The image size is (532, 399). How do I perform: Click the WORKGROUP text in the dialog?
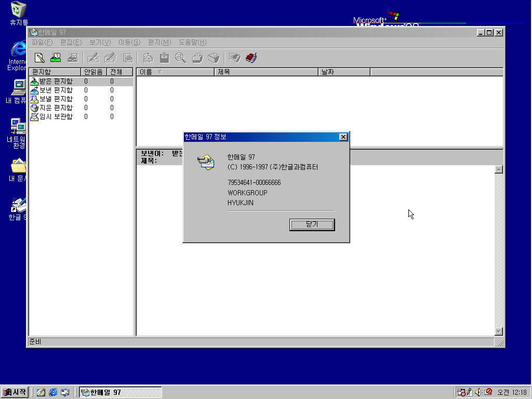[x=247, y=193]
